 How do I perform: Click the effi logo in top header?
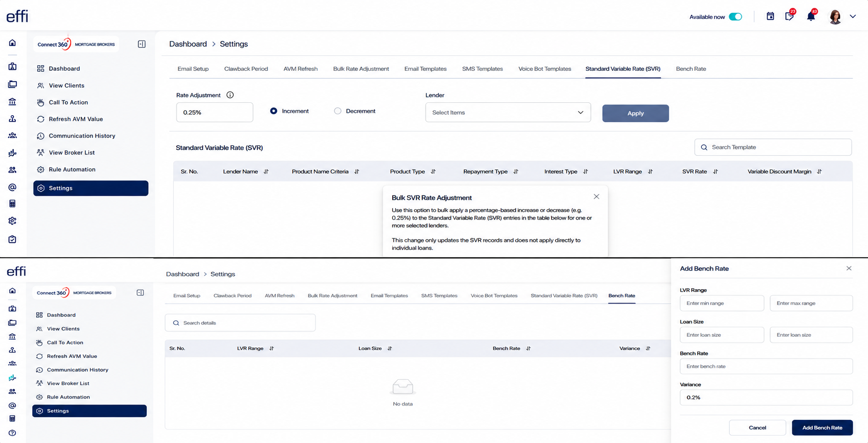click(x=17, y=16)
